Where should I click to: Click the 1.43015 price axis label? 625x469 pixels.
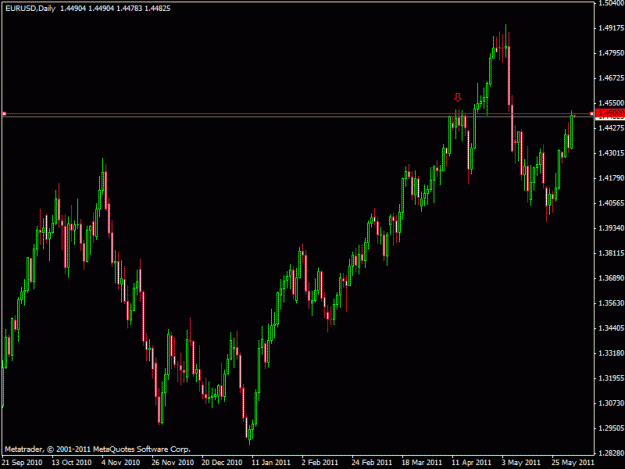pos(611,153)
